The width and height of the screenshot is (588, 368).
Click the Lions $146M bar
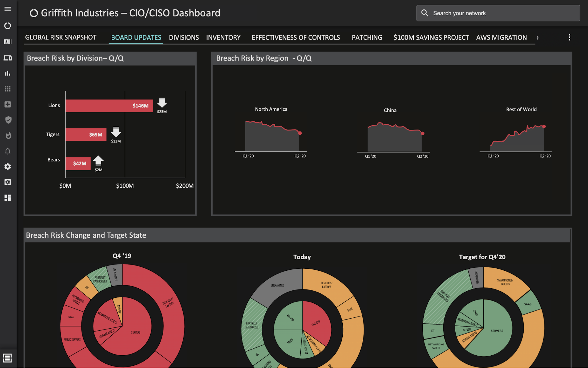coord(109,106)
